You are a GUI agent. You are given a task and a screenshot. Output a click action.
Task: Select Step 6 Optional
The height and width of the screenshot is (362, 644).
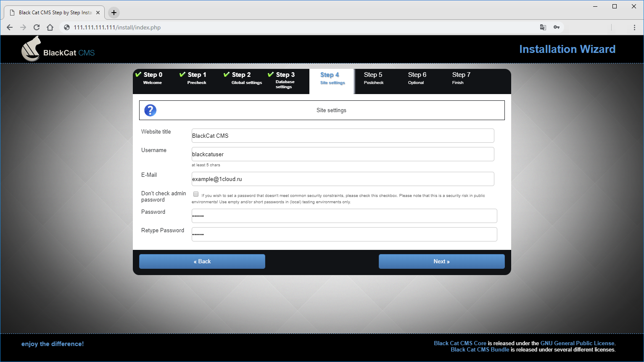417,78
